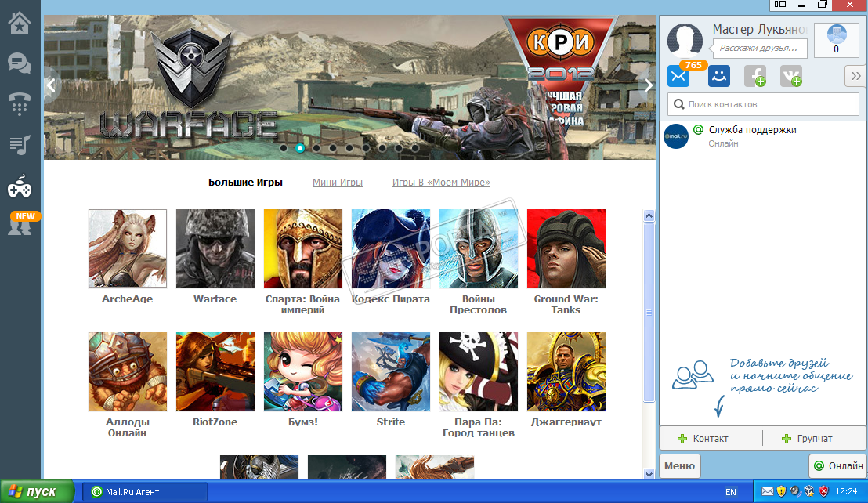Show previous banner with left arrow

[x=51, y=85]
